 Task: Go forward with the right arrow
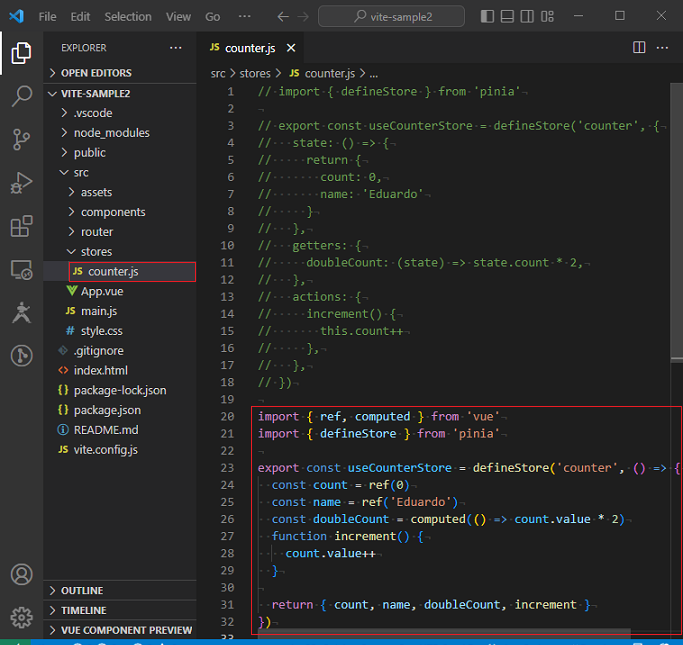(x=303, y=17)
